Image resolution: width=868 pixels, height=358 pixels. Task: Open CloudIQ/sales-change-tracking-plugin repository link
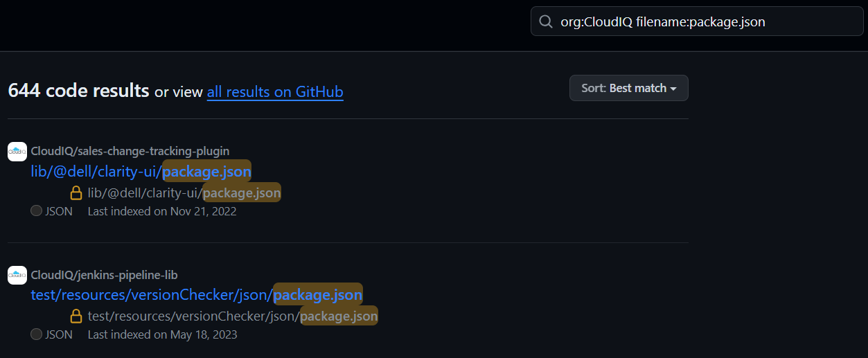pyautogui.click(x=130, y=151)
